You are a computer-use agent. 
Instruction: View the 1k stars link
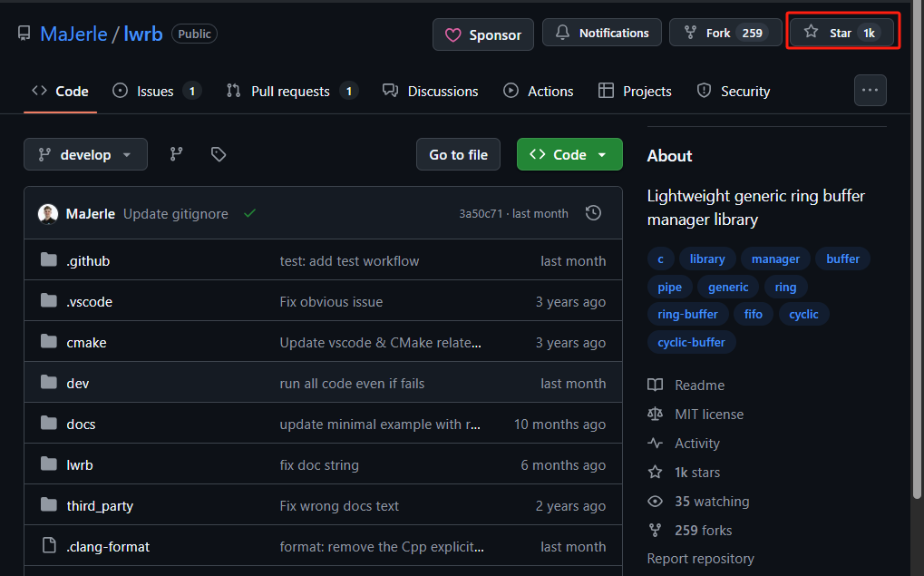point(684,473)
